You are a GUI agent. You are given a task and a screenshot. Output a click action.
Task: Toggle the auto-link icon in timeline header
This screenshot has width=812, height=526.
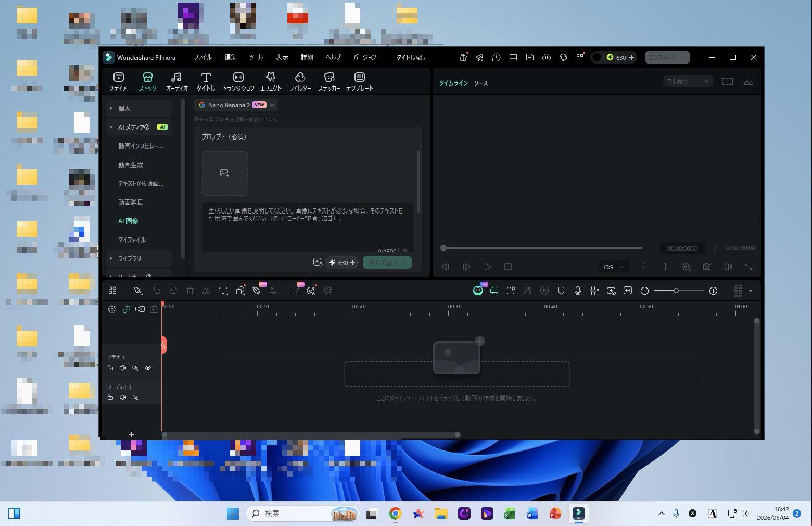click(x=126, y=309)
